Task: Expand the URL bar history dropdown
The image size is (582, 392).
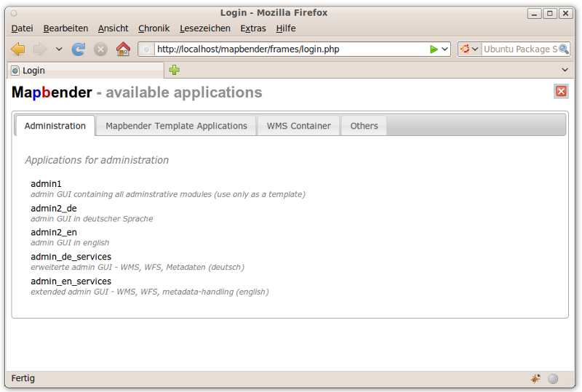Action: click(445, 49)
